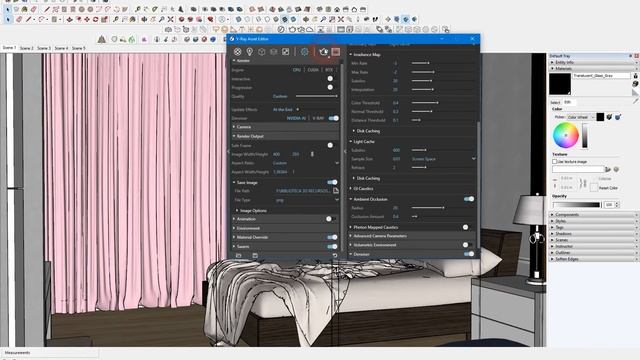The image size is (640, 360).
Task: Click the material name input field
Action: coord(601,76)
